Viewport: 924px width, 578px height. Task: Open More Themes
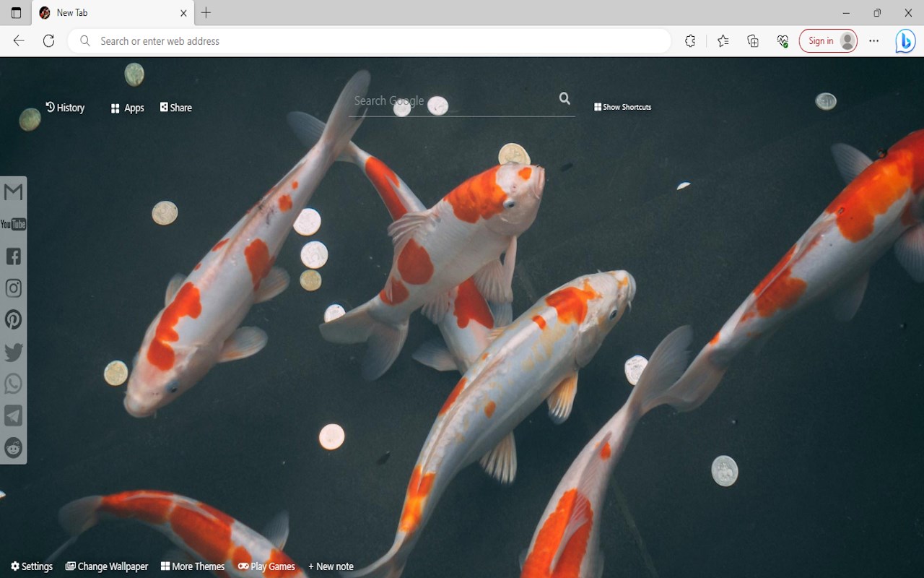click(x=193, y=566)
